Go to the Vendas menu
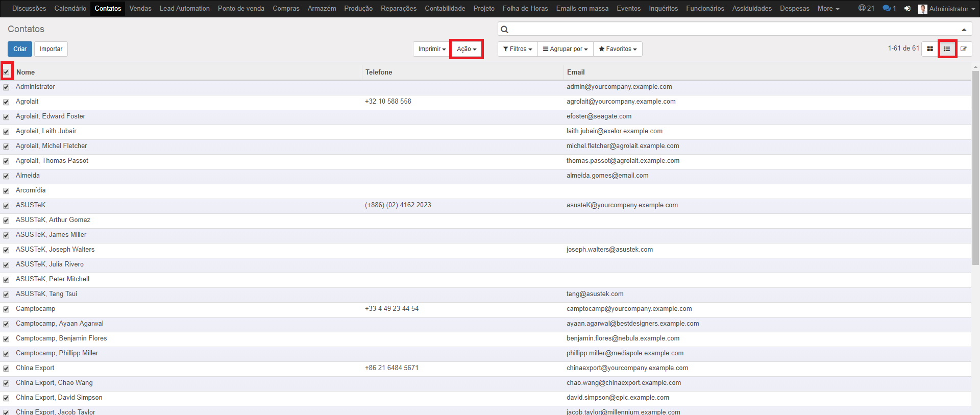This screenshot has width=980, height=415. [x=140, y=9]
